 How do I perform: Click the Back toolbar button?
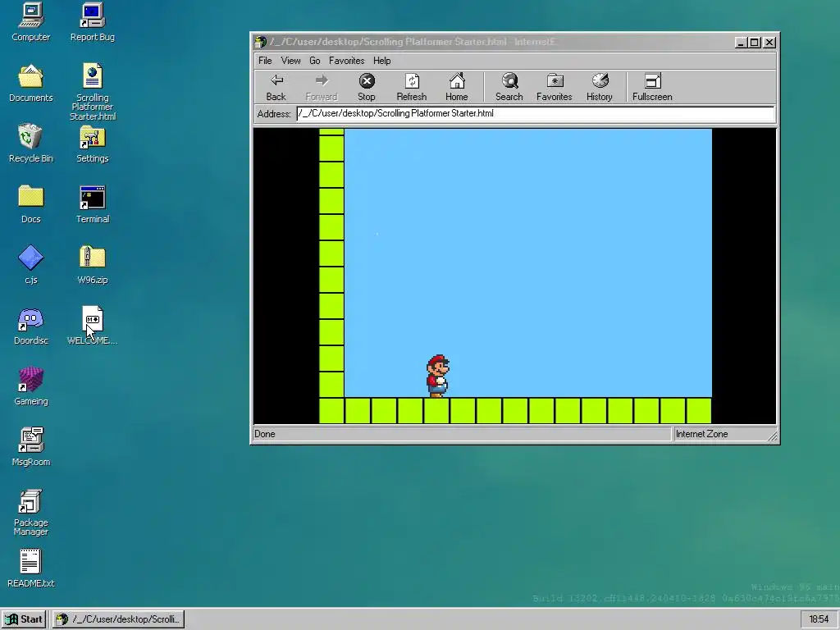pos(276,87)
